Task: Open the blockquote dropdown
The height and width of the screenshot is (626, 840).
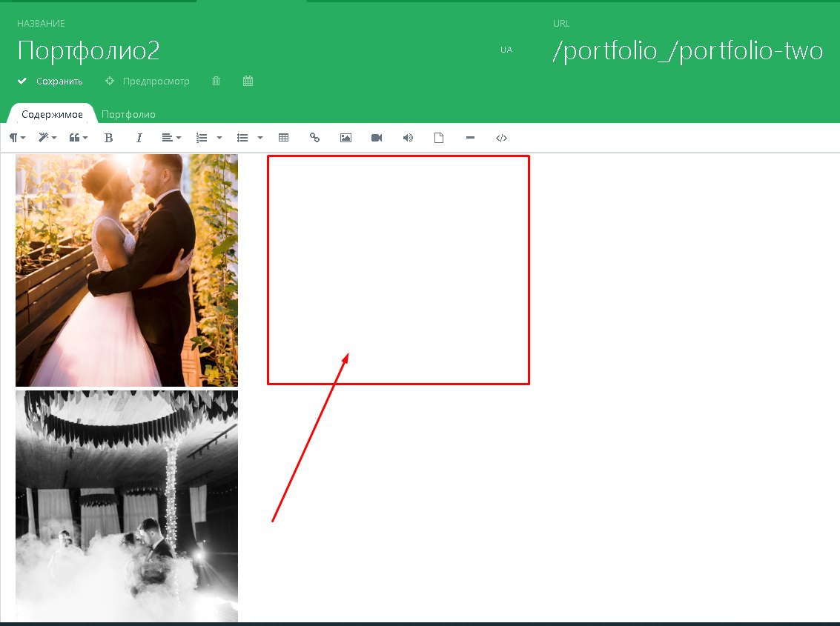Action: point(78,138)
